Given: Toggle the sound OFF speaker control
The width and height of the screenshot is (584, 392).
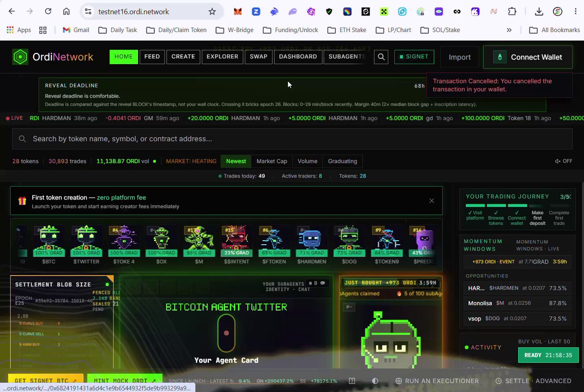Looking at the screenshot, I should coord(564,161).
